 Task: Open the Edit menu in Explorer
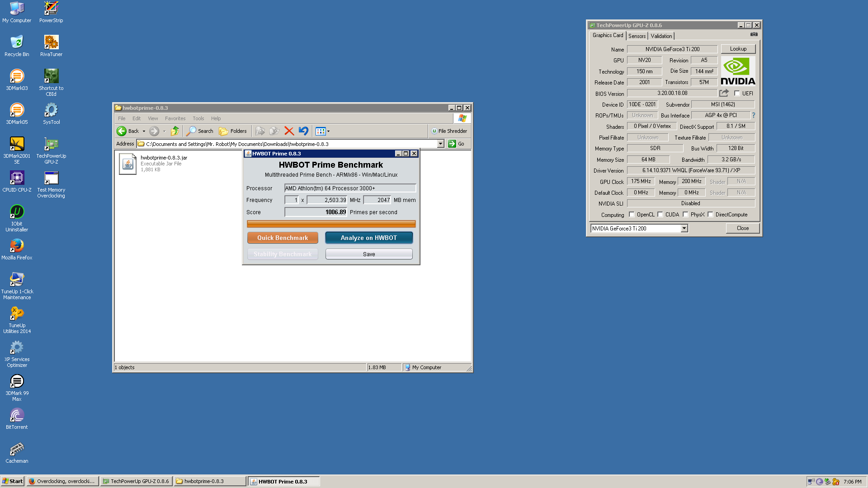pyautogui.click(x=137, y=118)
